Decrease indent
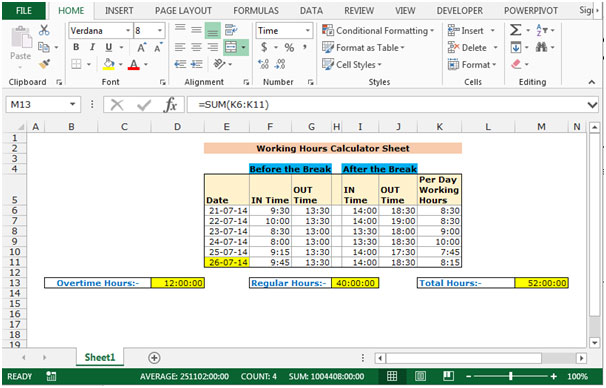The width and height of the screenshot is (606, 388). click(x=180, y=64)
